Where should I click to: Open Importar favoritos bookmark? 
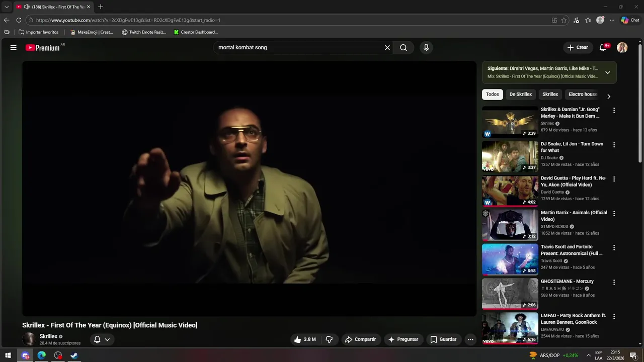[x=38, y=32]
